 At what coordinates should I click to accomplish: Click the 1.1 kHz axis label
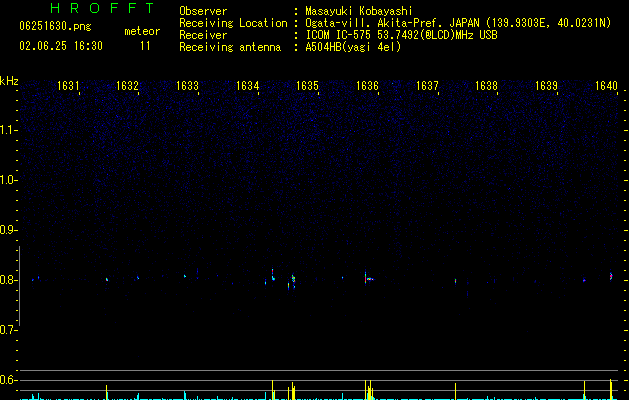click(9, 130)
